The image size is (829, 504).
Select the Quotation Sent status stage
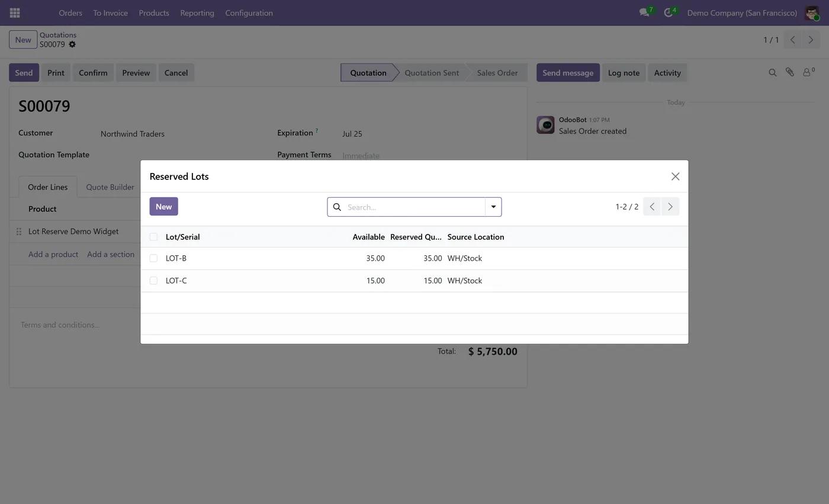(432, 72)
